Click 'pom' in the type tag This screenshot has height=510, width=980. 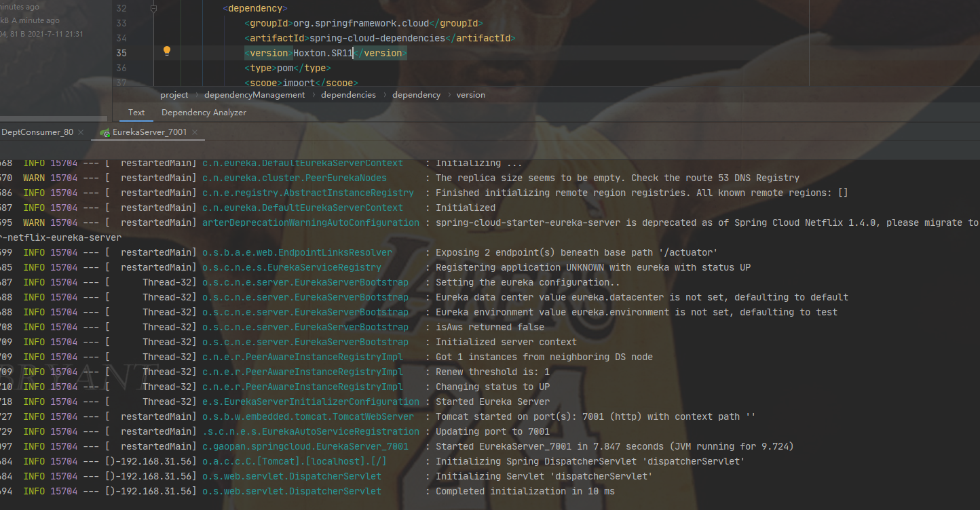tap(285, 68)
